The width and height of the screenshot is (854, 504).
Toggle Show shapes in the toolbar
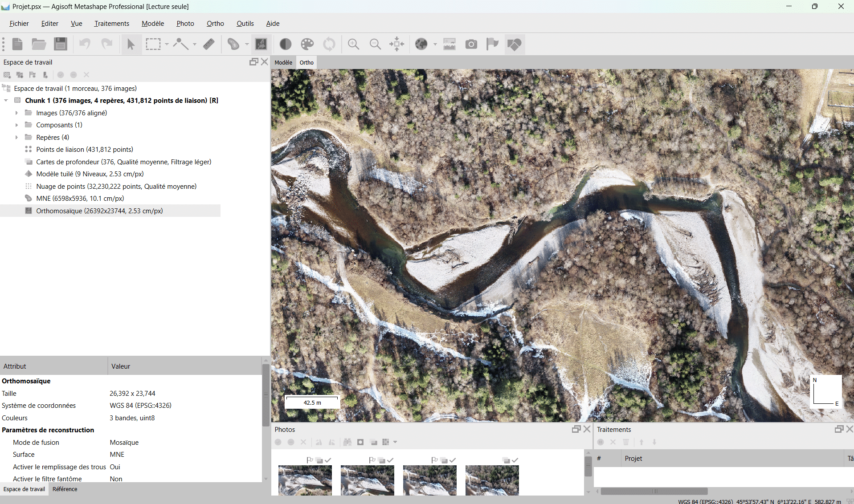[x=515, y=44]
